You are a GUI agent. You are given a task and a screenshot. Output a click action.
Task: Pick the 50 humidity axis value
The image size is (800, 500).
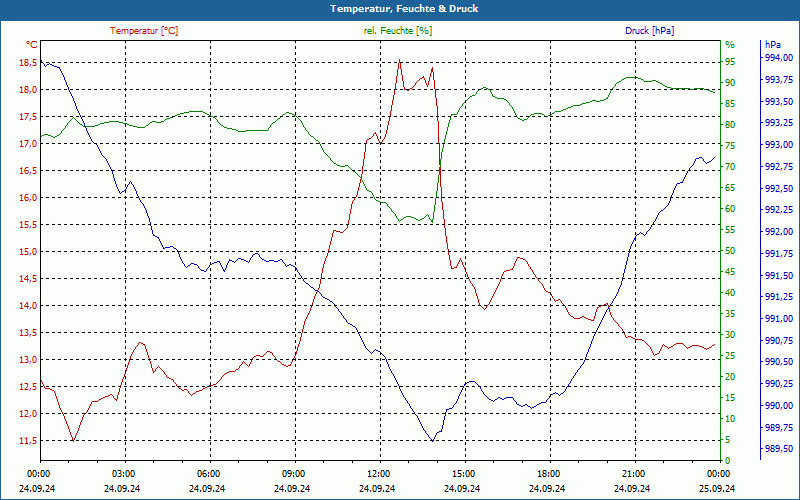730,251
